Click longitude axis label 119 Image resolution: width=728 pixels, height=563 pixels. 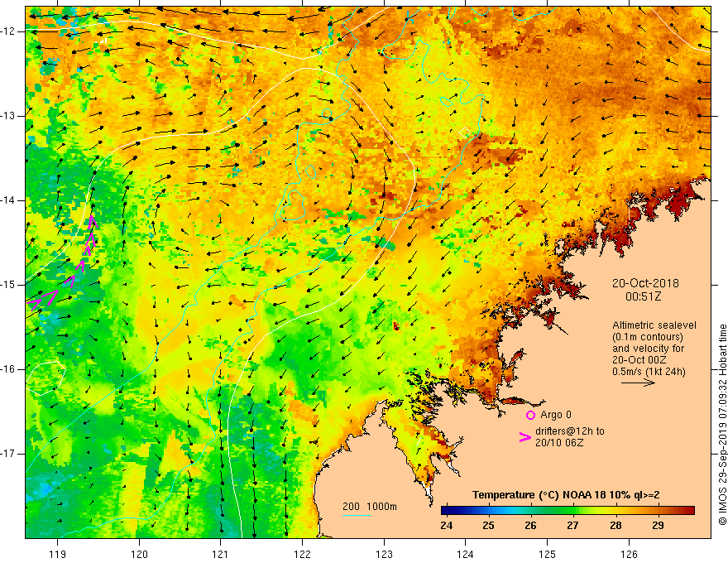pos(58,554)
